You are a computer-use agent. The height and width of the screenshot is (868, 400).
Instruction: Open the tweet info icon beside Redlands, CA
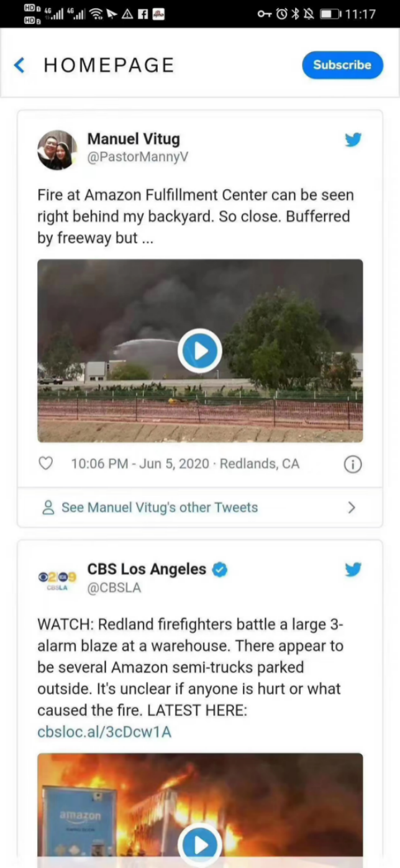353,464
